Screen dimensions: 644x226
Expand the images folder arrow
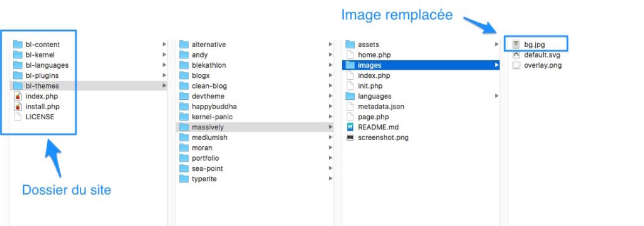[497, 65]
